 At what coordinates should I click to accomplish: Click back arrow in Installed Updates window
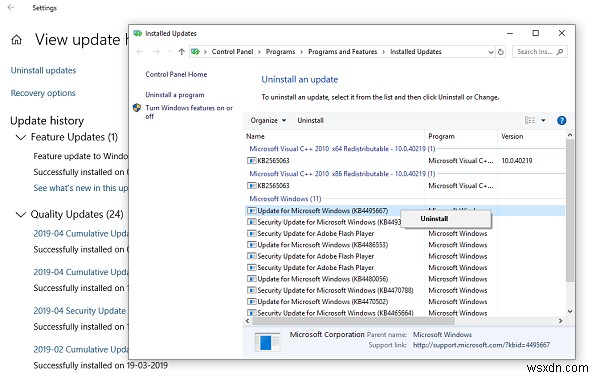click(x=140, y=52)
